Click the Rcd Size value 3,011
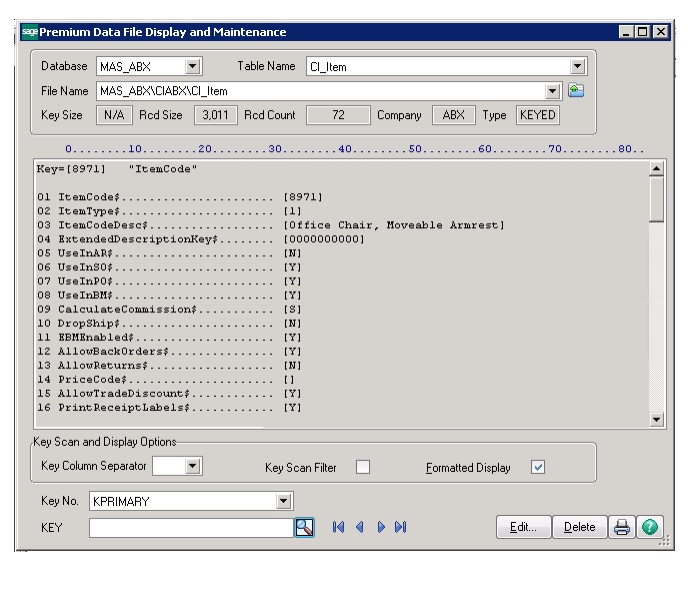The width and height of the screenshot is (696, 605). [215, 115]
